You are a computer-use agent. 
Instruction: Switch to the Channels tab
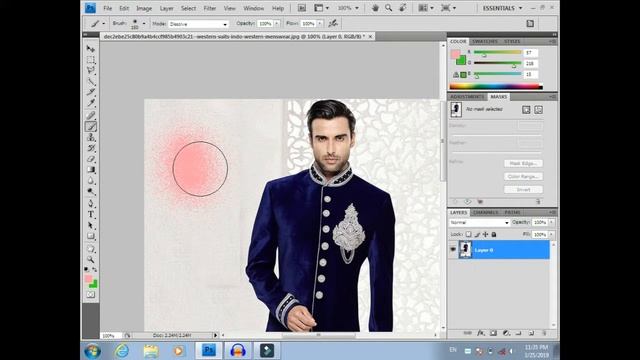(x=485, y=213)
